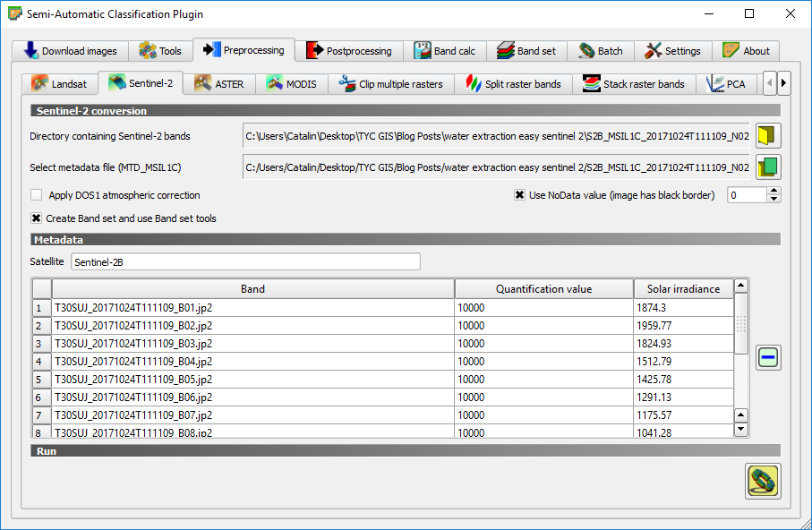Toggle Use NoData value checkbox
The image size is (812, 530).
tap(519, 195)
